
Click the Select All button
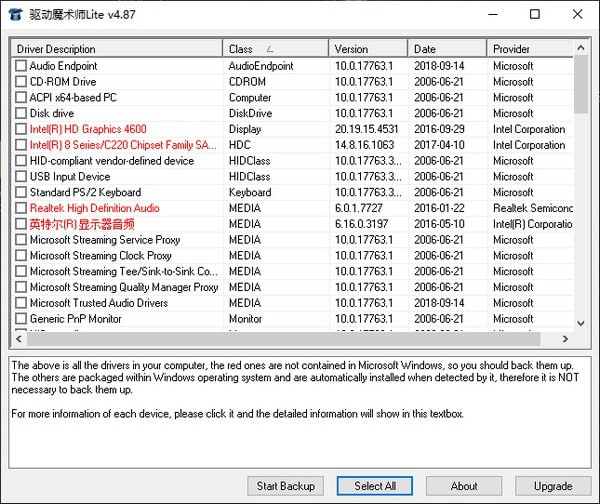point(374,486)
